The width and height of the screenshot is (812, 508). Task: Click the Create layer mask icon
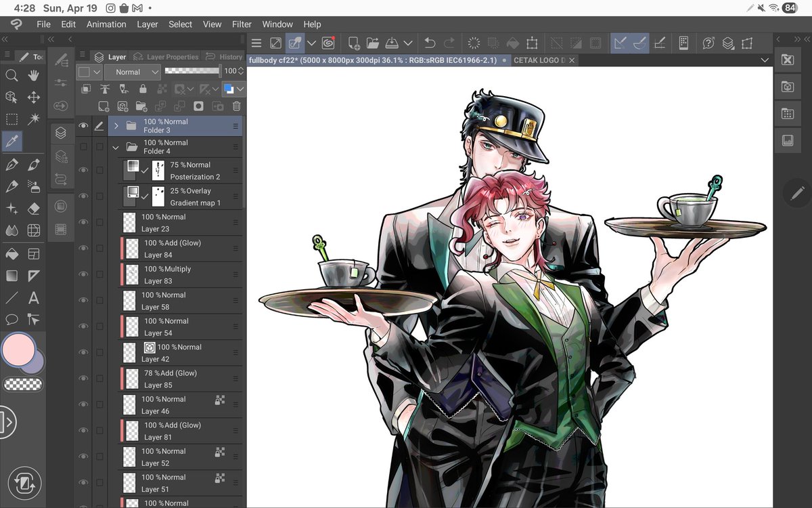tap(198, 106)
